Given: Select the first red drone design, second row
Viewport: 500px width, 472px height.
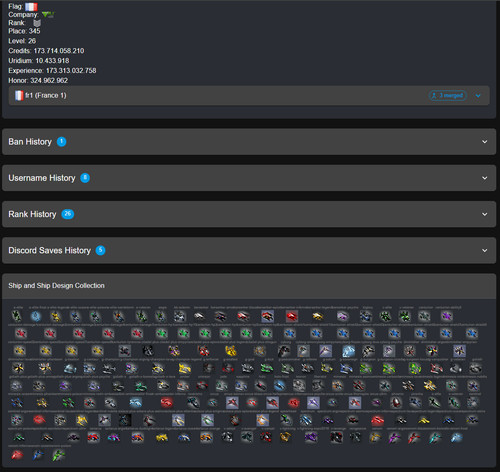Looking at the screenshot, I should tap(21, 333).
